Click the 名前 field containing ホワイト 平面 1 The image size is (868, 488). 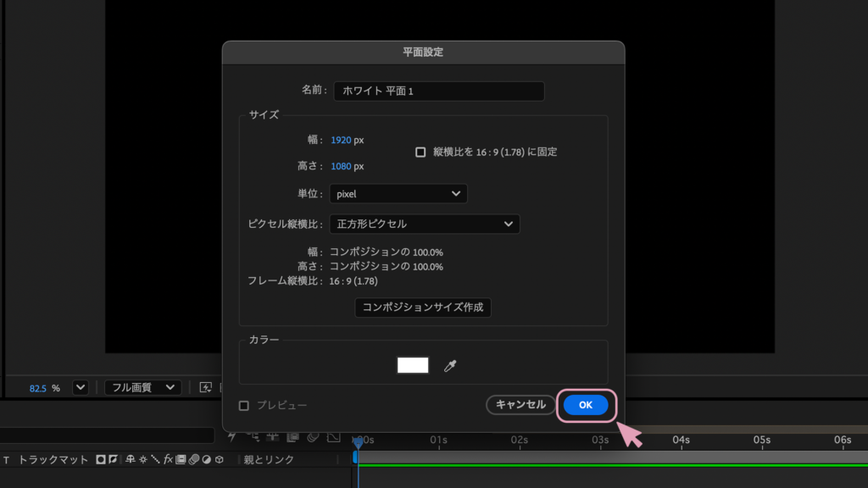coord(438,91)
